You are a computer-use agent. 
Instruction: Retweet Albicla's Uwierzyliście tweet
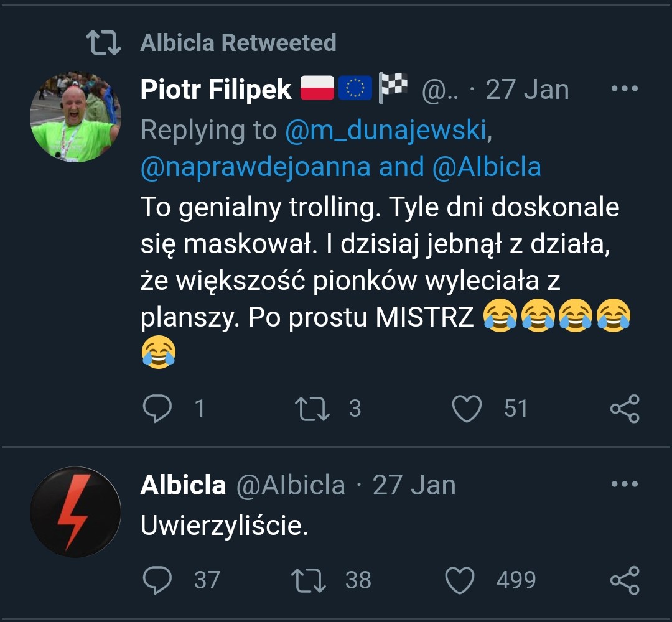click(309, 580)
